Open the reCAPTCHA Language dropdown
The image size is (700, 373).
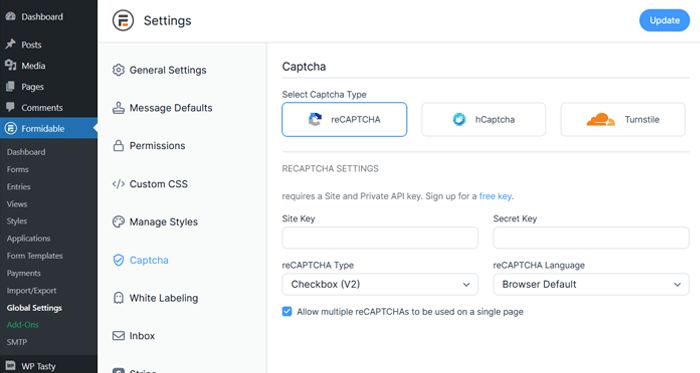(x=591, y=284)
